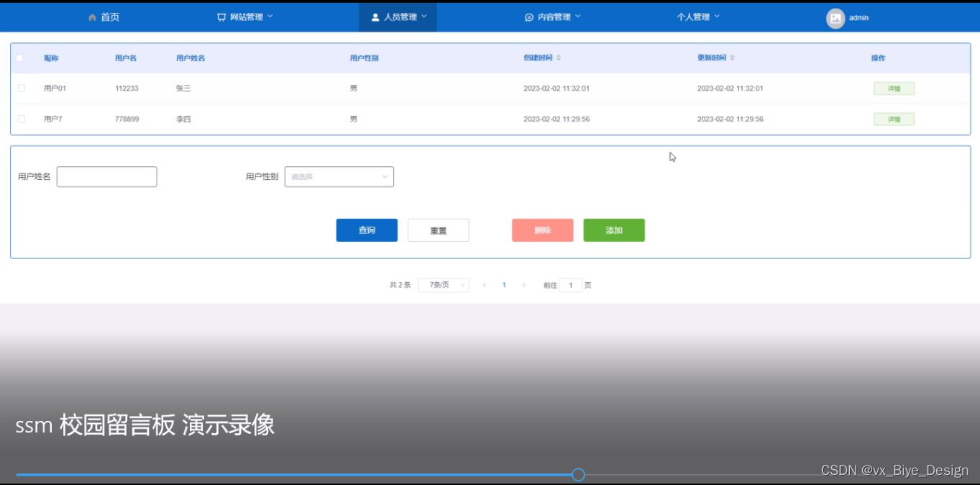Expand the 内容管理 menu chevron

(577, 17)
